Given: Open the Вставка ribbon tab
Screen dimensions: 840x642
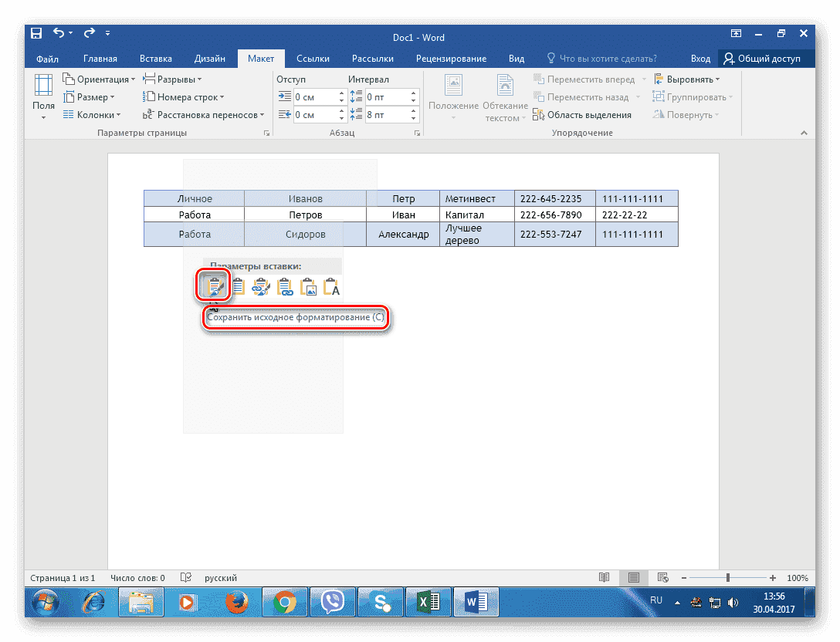Looking at the screenshot, I should (x=155, y=59).
